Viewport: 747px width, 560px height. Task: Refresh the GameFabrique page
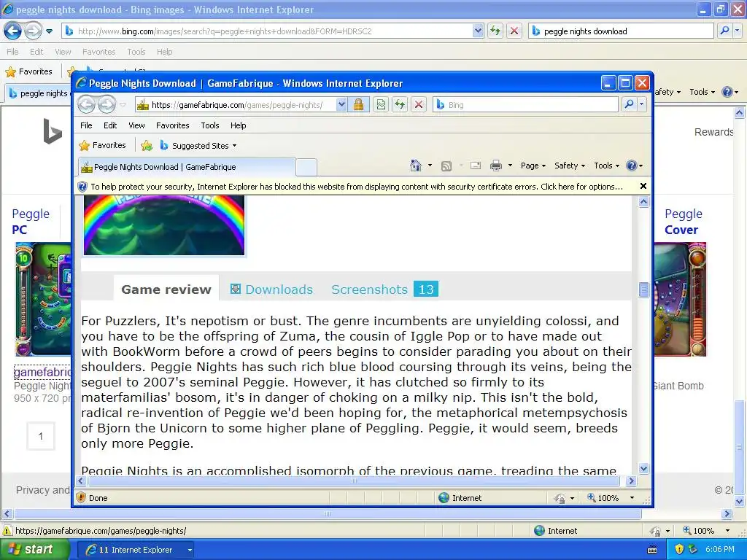(400, 105)
